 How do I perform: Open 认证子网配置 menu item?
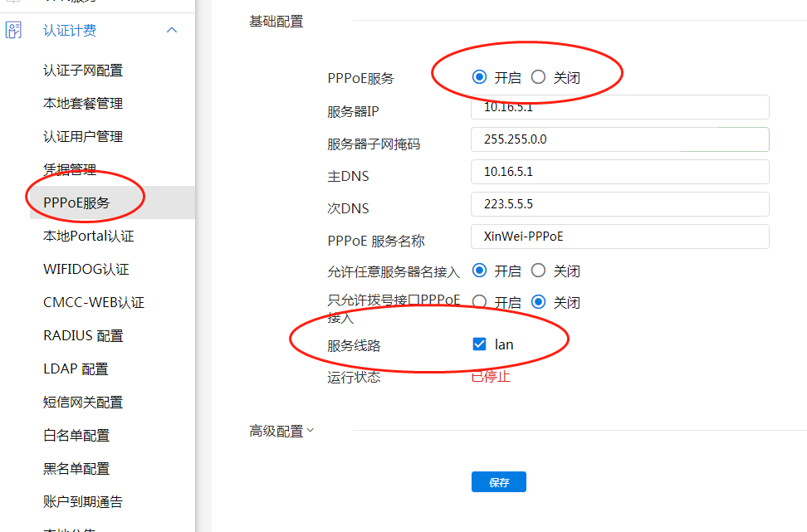point(83,71)
